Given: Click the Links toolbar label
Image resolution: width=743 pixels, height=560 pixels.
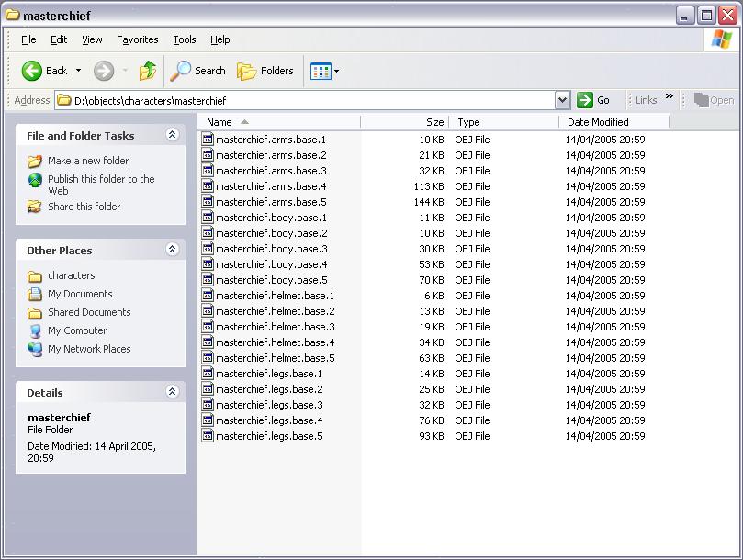Looking at the screenshot, I should click(646, 100).
